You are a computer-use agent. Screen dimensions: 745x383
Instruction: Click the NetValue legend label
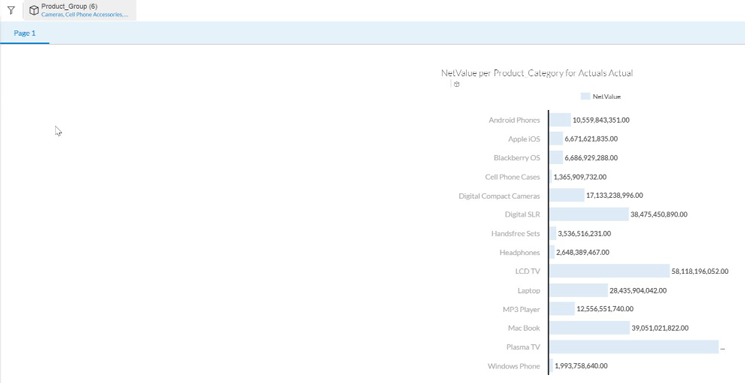click(x=607, y=96)
